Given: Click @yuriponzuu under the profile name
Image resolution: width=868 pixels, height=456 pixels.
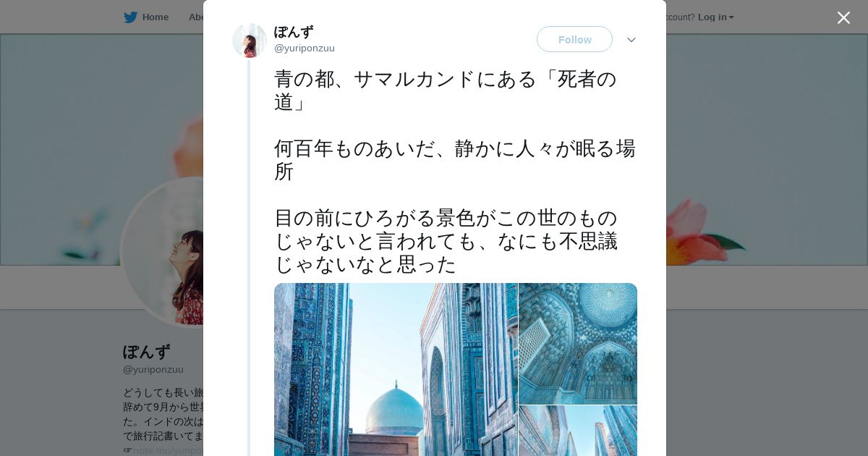Looking at the screenshot, I should [153, 369].
